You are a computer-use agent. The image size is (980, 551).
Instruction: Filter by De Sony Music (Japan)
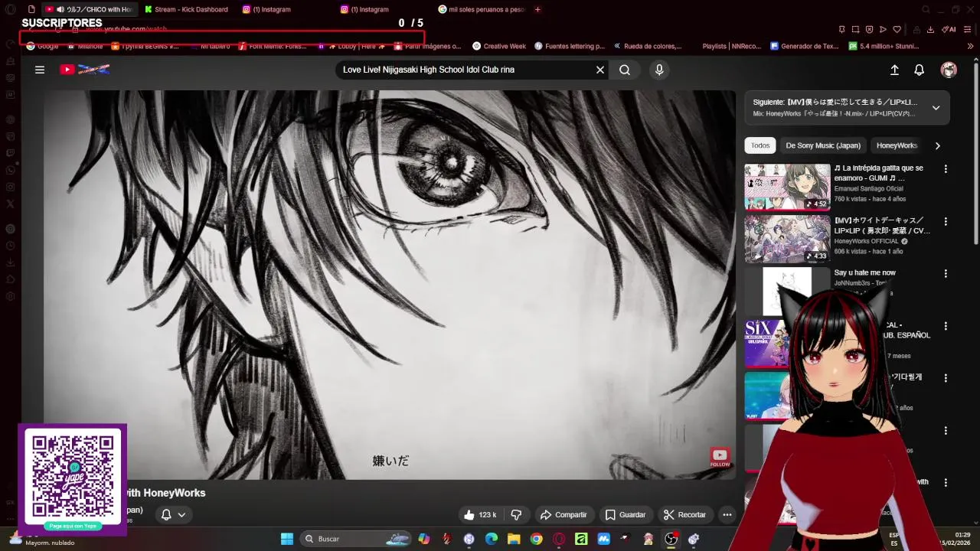[x=823, y=145]
